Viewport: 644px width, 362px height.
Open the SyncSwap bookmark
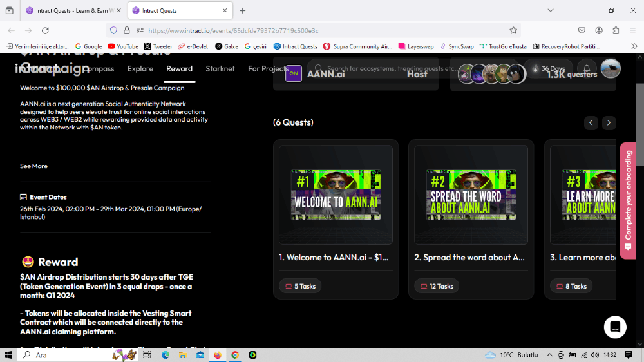457,46
